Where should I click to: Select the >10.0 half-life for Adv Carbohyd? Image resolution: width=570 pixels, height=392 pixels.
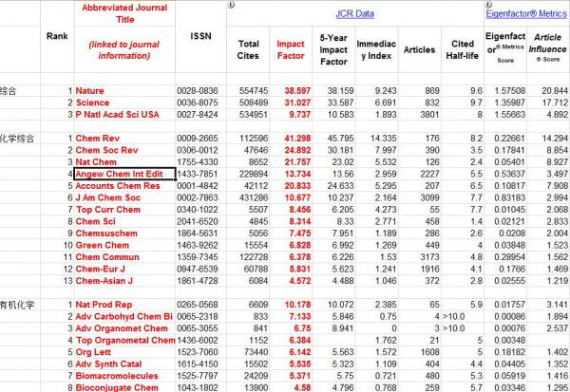pos(454,317)
